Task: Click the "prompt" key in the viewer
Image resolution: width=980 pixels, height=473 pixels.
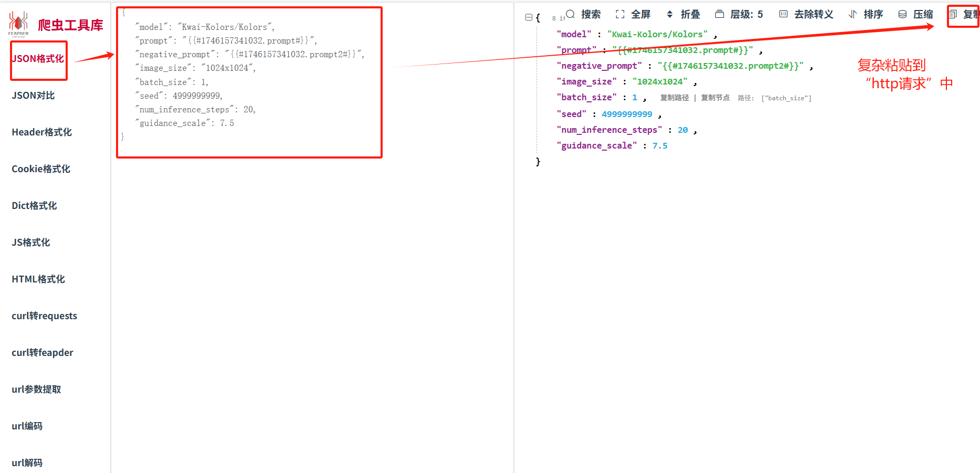Action: 576,50
